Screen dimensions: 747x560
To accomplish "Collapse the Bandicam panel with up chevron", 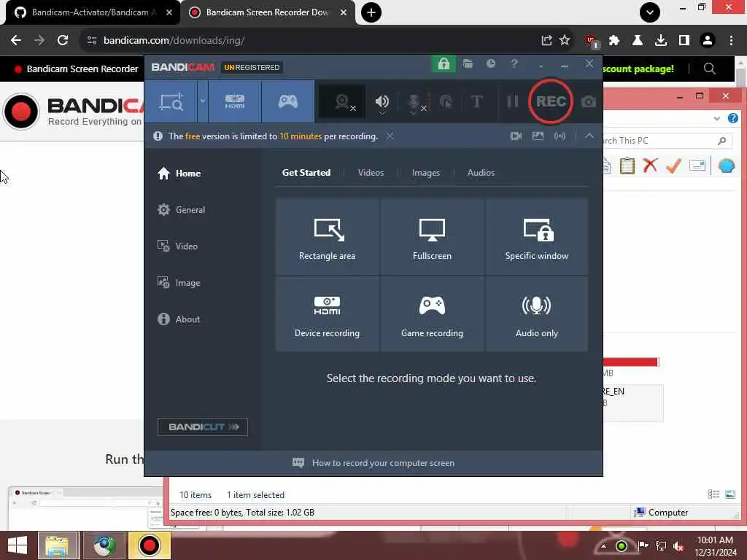I will coord(589,136).
